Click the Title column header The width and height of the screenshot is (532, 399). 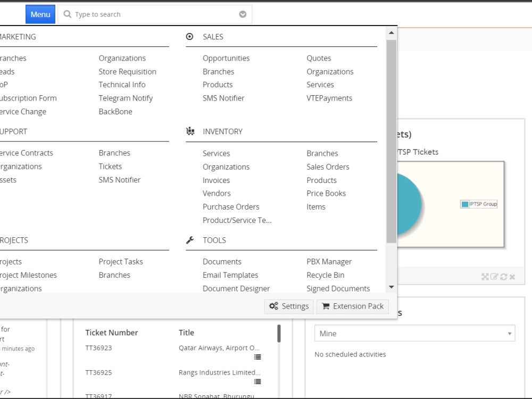tap(186, 332)
